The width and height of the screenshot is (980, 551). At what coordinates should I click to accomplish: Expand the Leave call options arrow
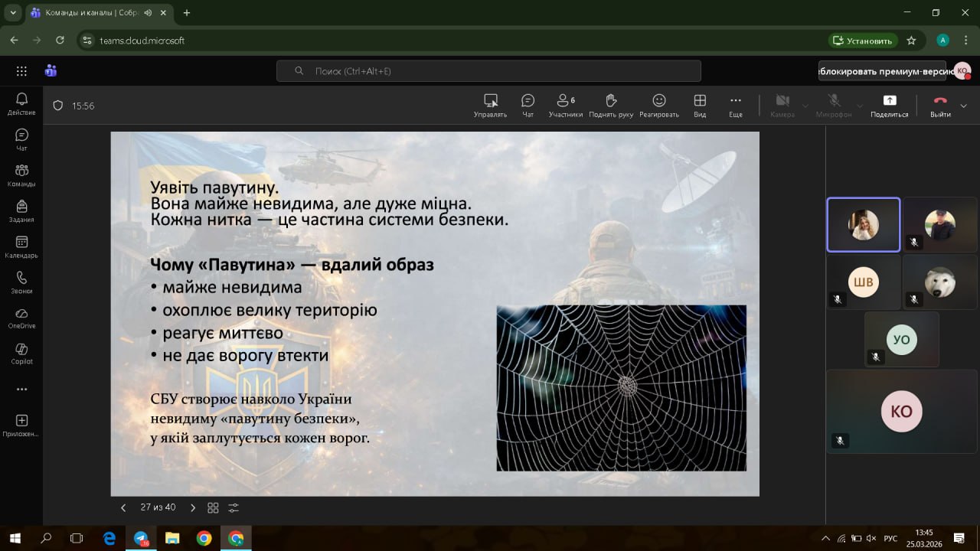pyautogui.click(x=963, y=106)
